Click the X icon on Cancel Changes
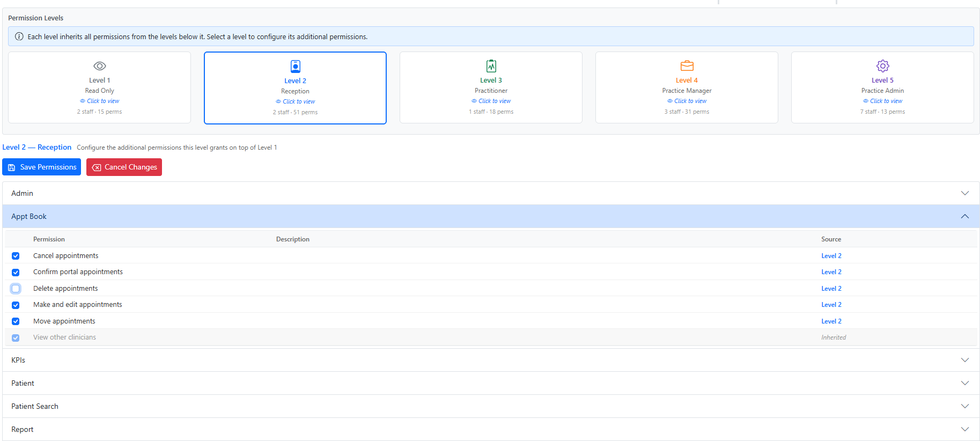This screenshot has width=980, height=441. [97, 167]
